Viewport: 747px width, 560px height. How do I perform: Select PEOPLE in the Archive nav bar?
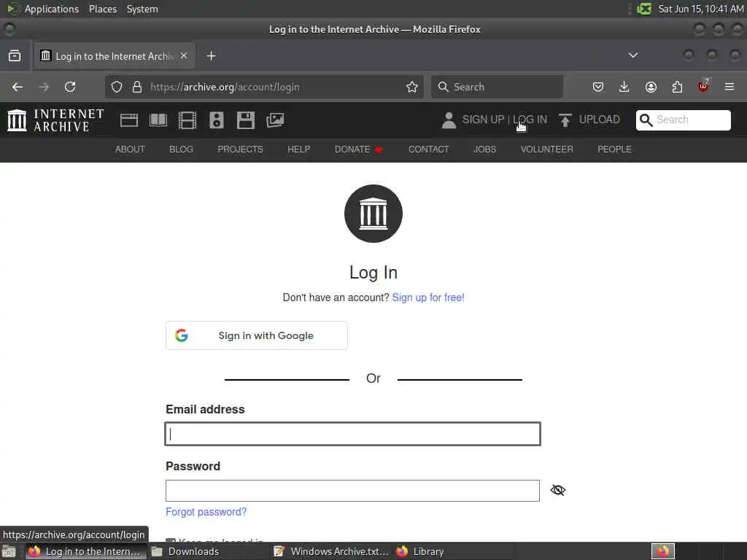(614, 149)
